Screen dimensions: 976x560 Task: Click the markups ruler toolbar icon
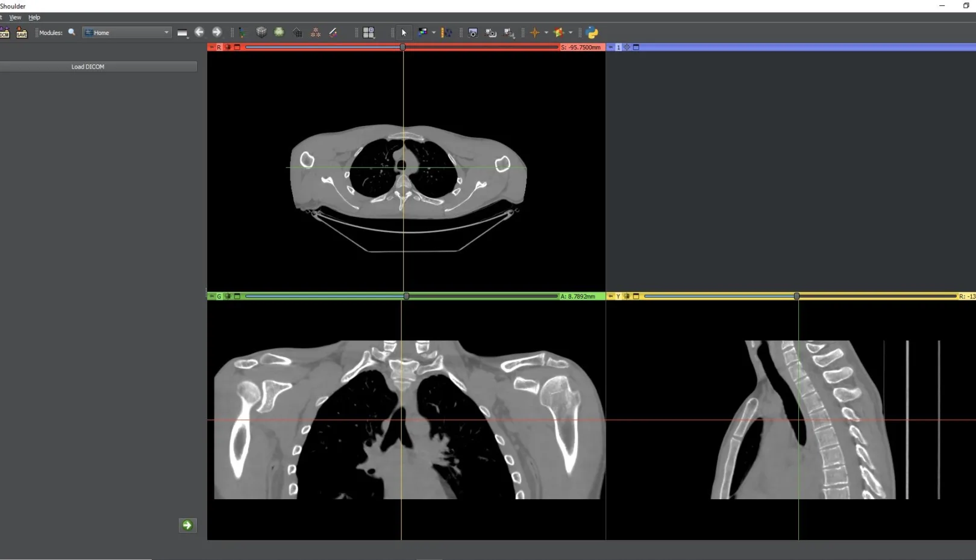pos(446,33)
